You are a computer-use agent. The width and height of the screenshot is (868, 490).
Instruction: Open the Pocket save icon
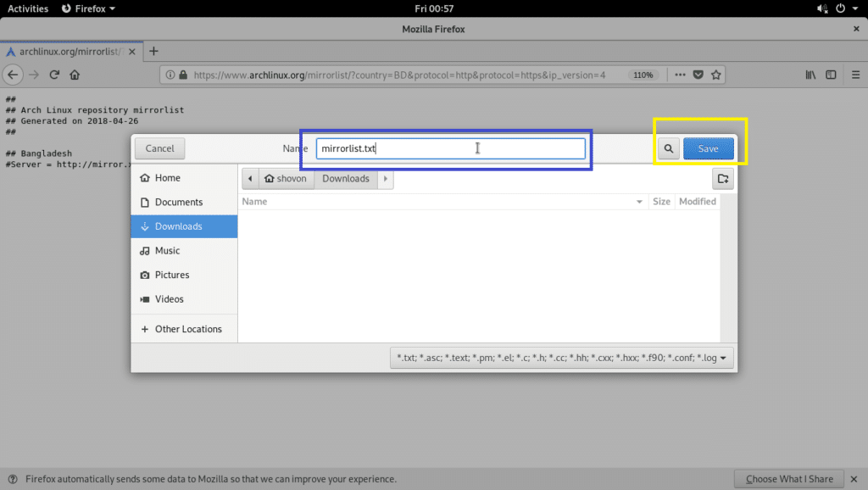[x=698, y=75]
